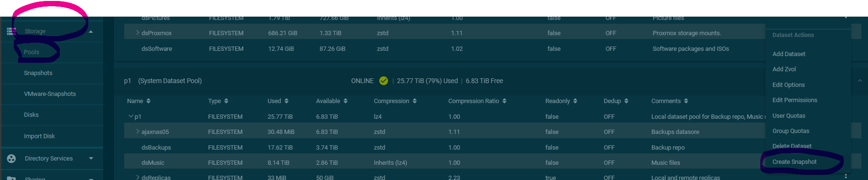
Task: Click the Directory Services icon in the sidebar
Action: (11, 159)
